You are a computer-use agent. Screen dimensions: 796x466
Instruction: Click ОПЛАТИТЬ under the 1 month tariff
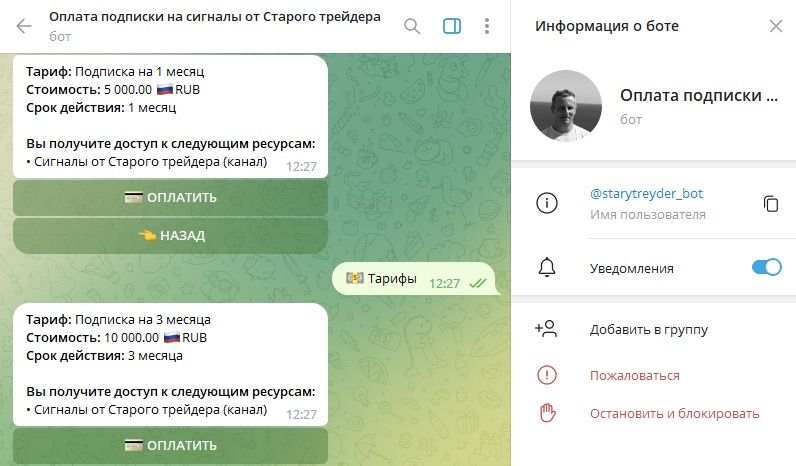pos(171,197)
